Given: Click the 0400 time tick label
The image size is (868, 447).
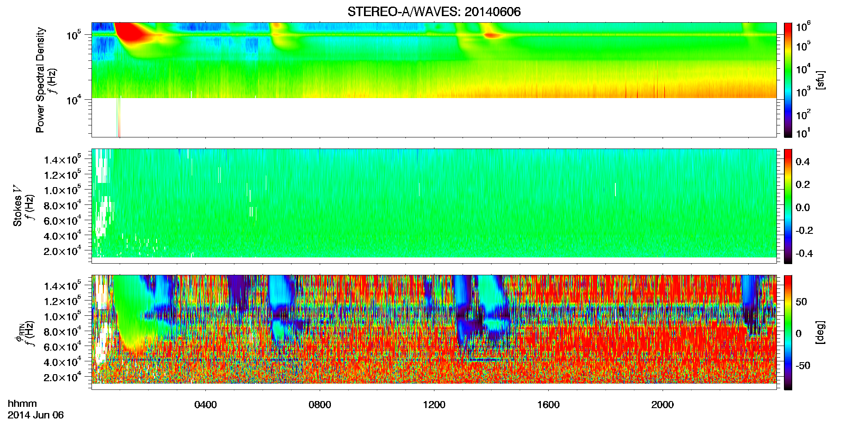Looking at the screenshot, I should pyautogui.click(x=205, y=404).
